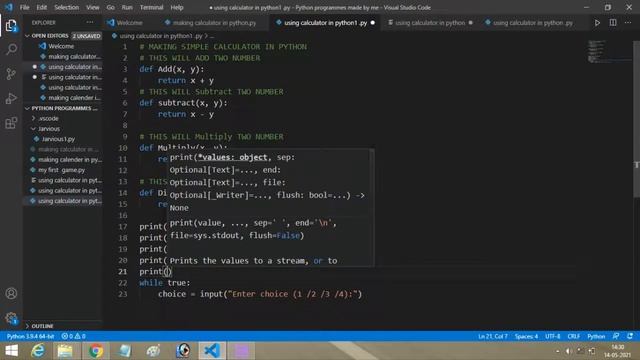This screenshot has width=640, height=360.
Task: Click the code minimap preview
Action: [608, 51]
